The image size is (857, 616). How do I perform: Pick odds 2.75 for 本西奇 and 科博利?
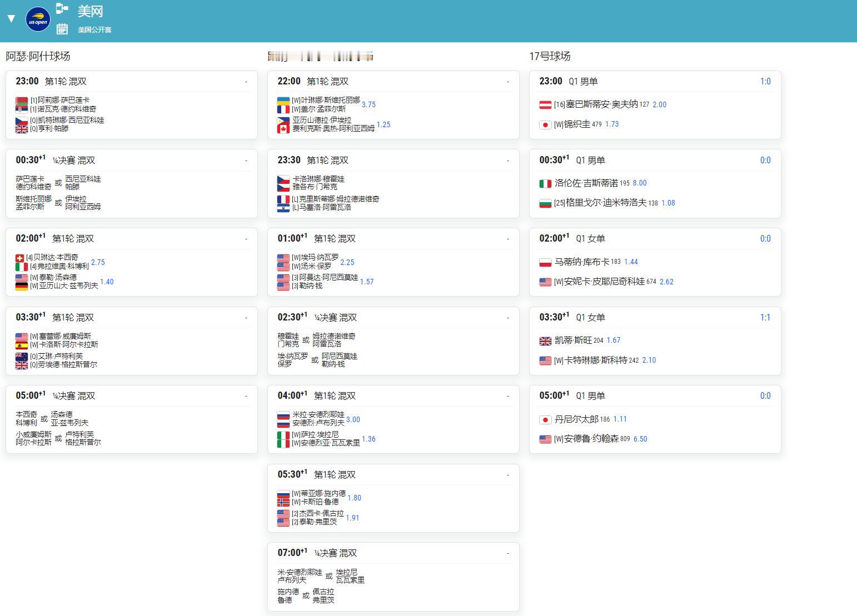[x=98, y=262]
